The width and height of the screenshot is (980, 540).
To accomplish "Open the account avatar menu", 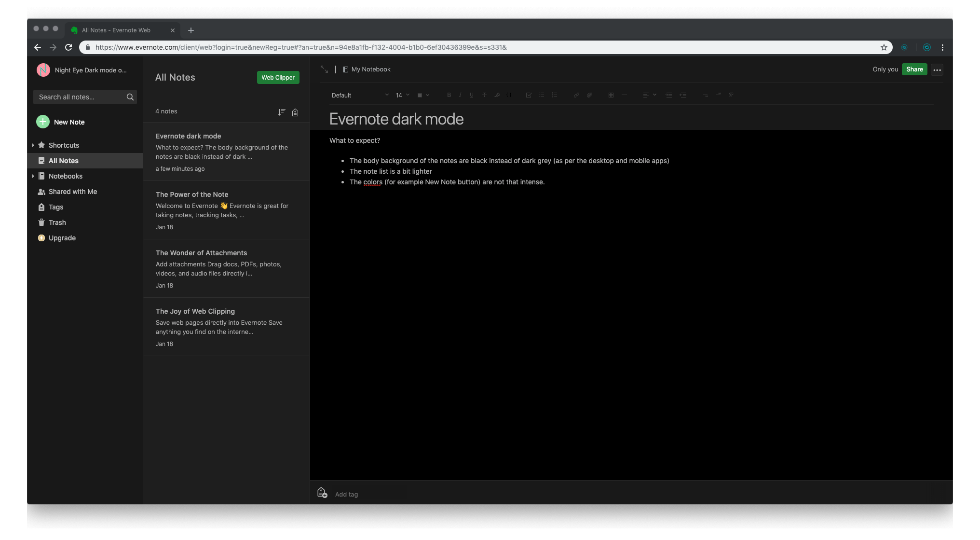I will [43, 70].
